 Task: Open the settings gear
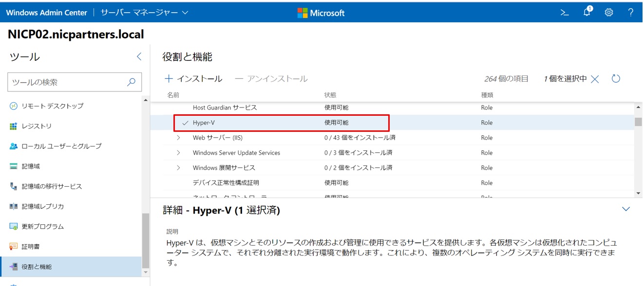coord(609,13)
